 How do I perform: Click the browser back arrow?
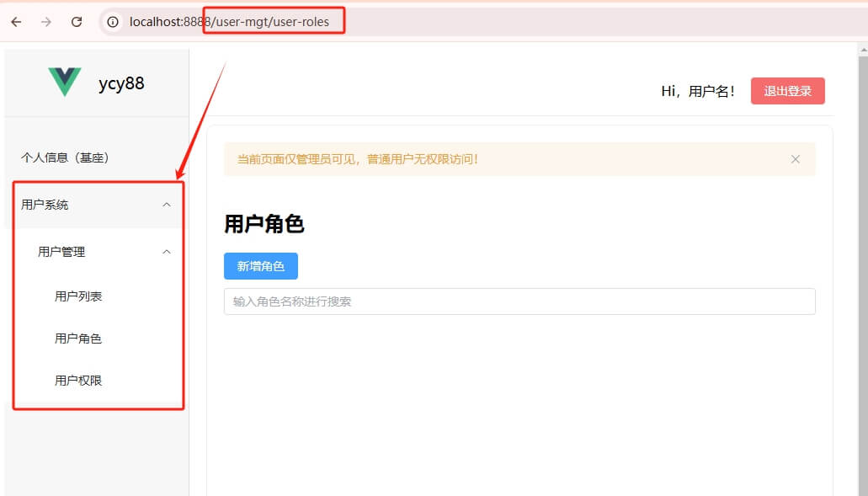(x=16, y=22)
